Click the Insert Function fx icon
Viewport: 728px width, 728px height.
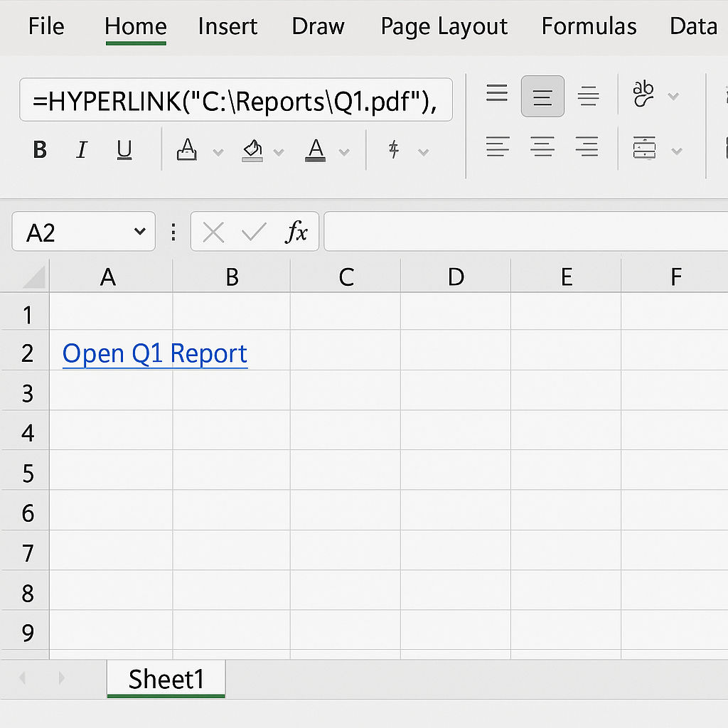(296, 232)
